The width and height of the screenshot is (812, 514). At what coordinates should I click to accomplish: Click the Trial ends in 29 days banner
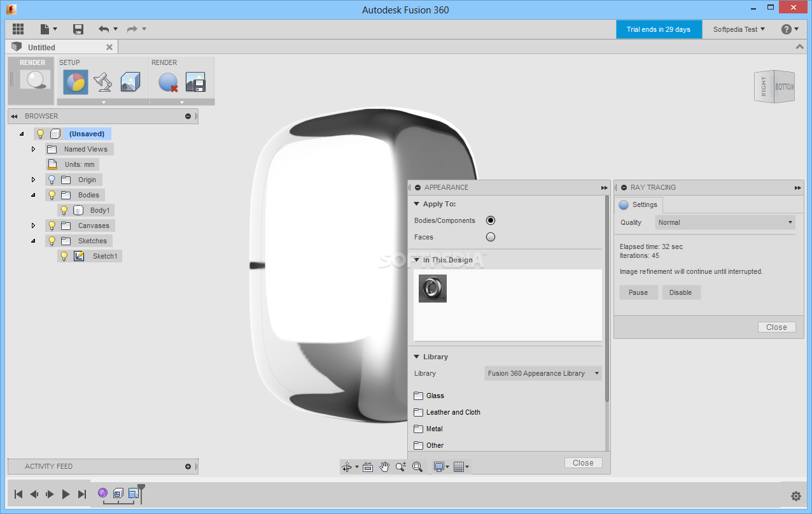pos(659,29)
